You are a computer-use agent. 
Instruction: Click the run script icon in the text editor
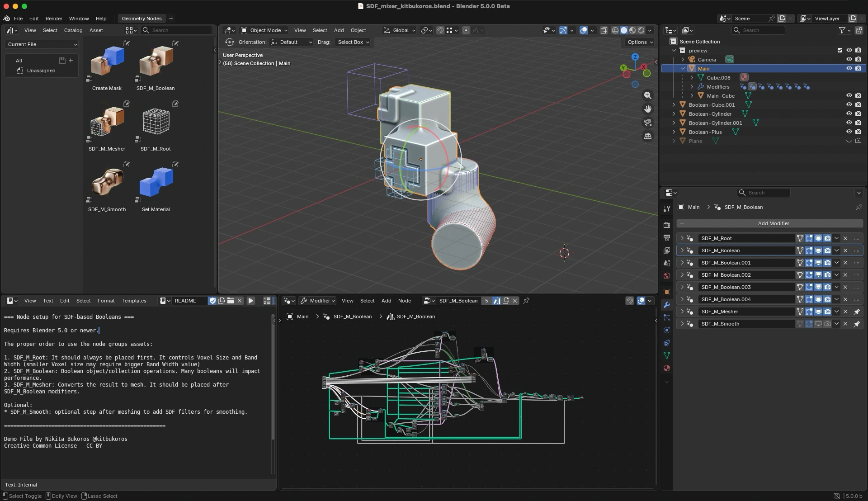pos(251,300)
